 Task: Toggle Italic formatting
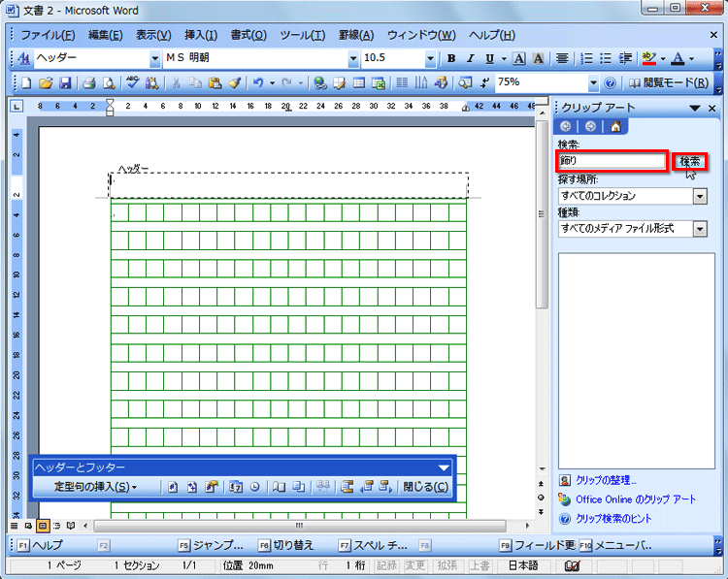[471, 58]
